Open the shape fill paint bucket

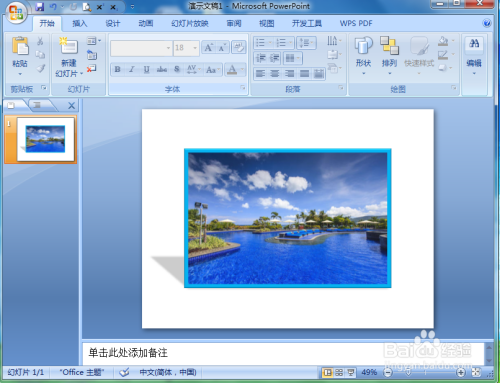point(443,41)
